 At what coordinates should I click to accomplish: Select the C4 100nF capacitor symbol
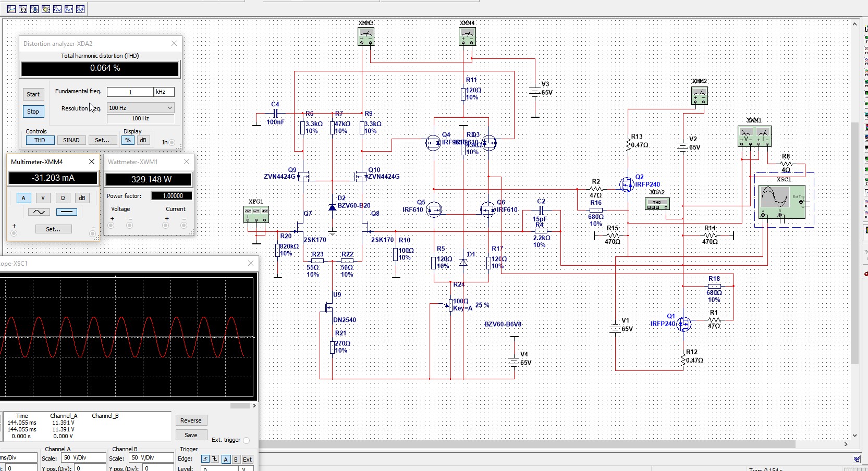[275, 113]
